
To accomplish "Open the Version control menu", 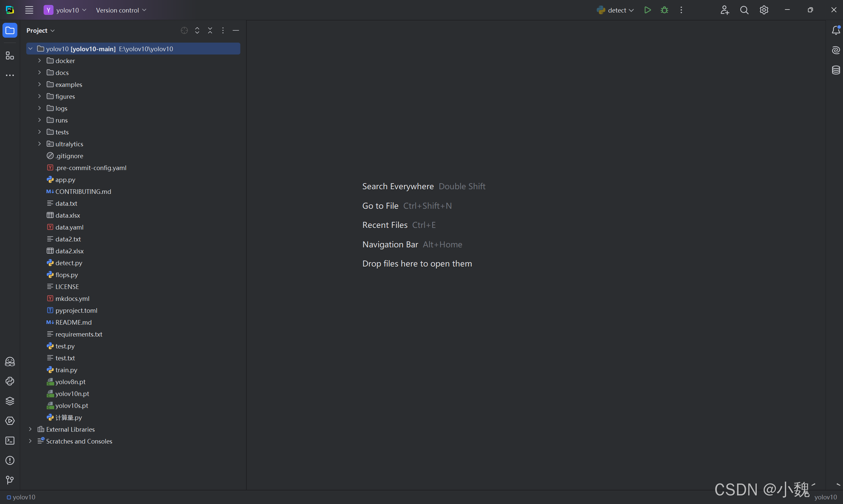I will (x=121, y=10).
